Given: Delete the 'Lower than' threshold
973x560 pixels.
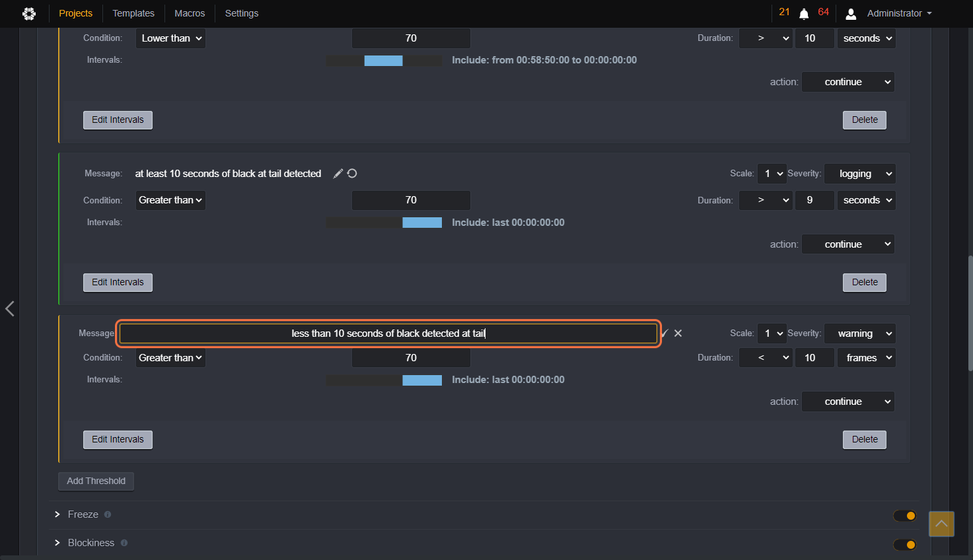Looking at the screenshot, I should 865,120.
